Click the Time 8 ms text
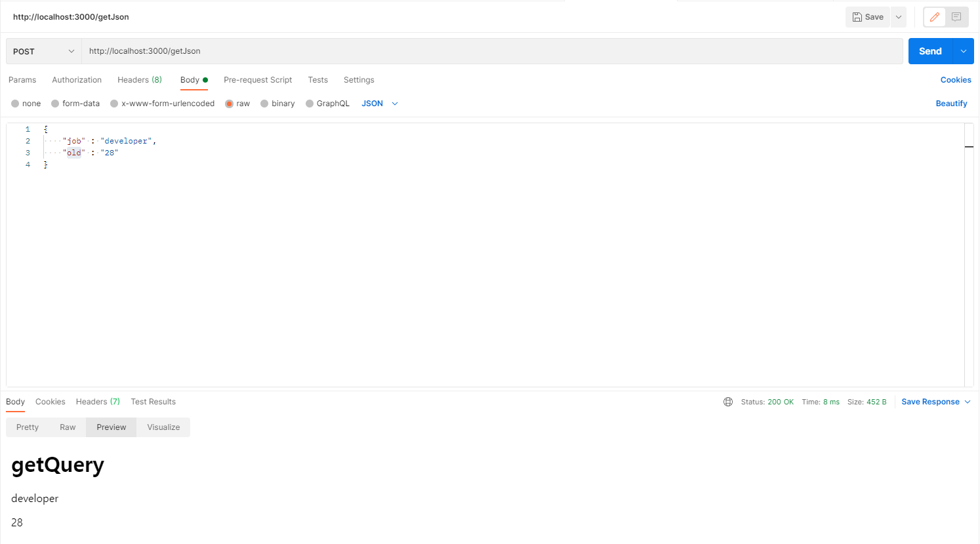Screen dimensions: 980x544 click(x=820, y=402)
